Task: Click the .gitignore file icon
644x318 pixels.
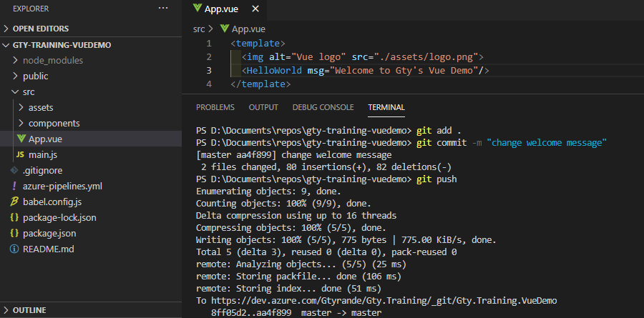Action: point(14,170)
